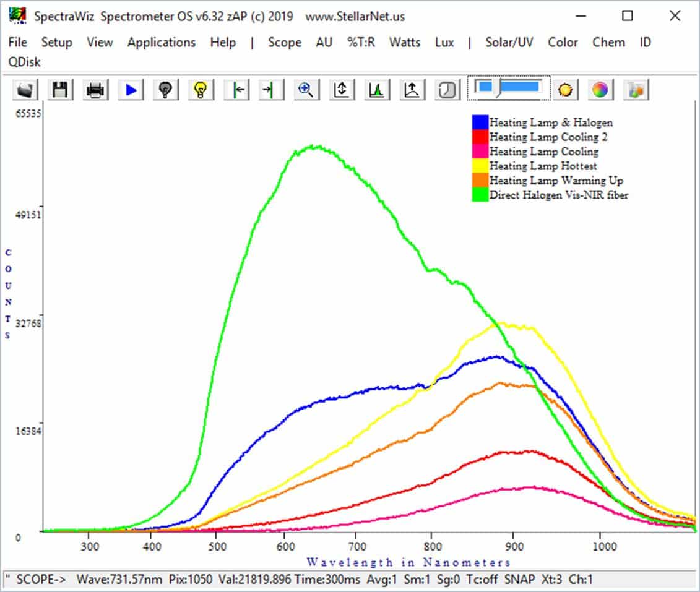This screenshot has height=592, width=700.
Task: Click red swatch for Heating Lamp Cooling 2
Action: tap(480, 137)
